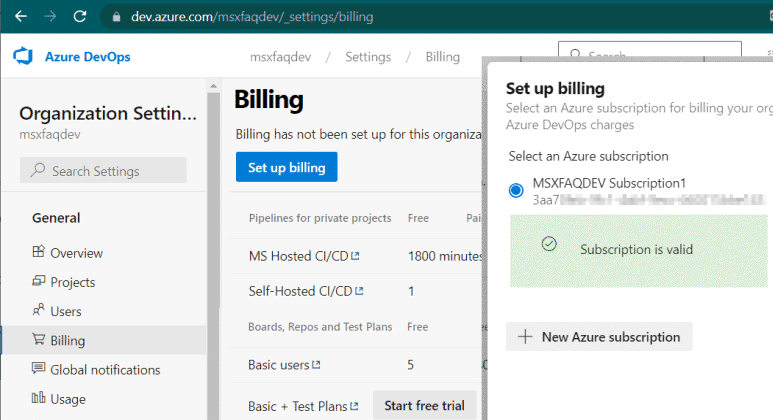Viewport: 773px width, 420px height.
Task: Click the magnifier icon in Search Settings
Action: pos(37,170)
